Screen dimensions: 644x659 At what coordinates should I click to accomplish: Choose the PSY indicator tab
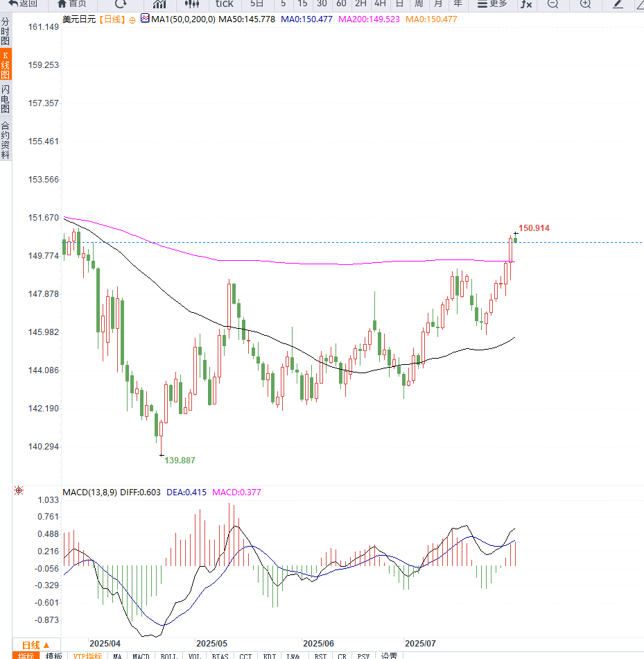tap(363, 656)
